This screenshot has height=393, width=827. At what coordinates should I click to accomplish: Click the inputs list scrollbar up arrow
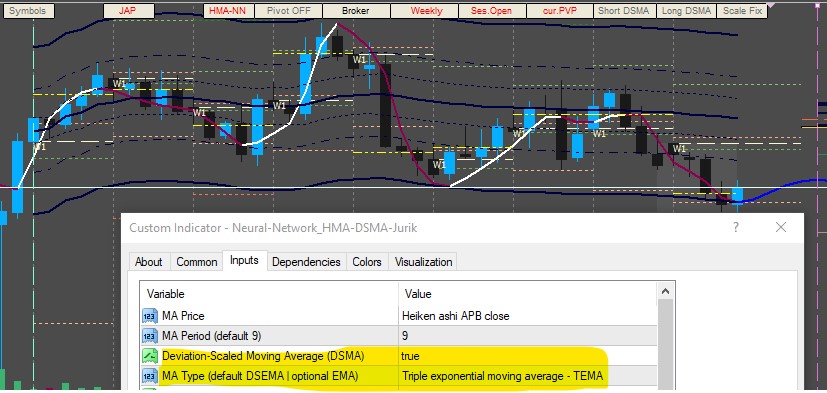click(x=666, y=291)
